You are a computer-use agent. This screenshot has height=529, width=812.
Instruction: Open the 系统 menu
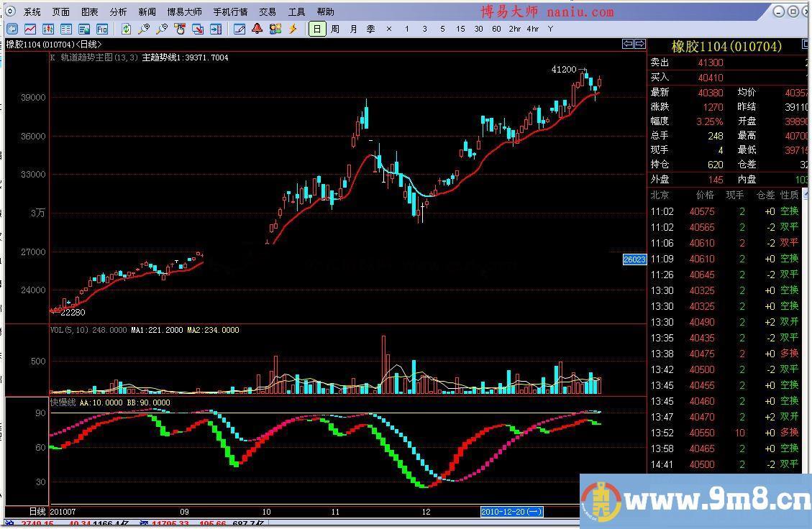32,11
